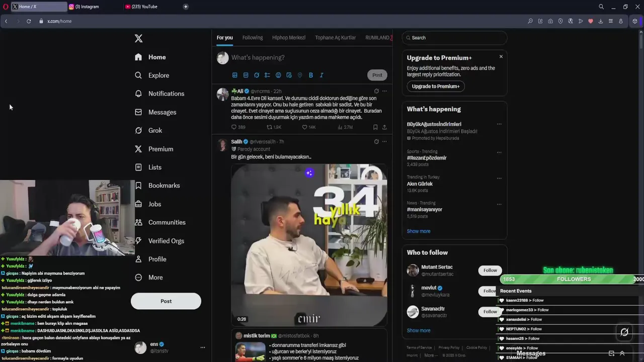Click the X search input field
This screenshot has height=362, width=644.
455,38
